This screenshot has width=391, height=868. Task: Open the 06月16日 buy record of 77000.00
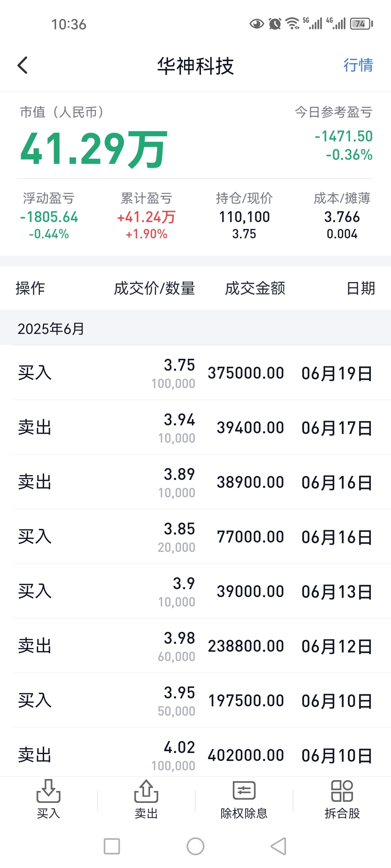pyautogui.click(x=195, y=537)
